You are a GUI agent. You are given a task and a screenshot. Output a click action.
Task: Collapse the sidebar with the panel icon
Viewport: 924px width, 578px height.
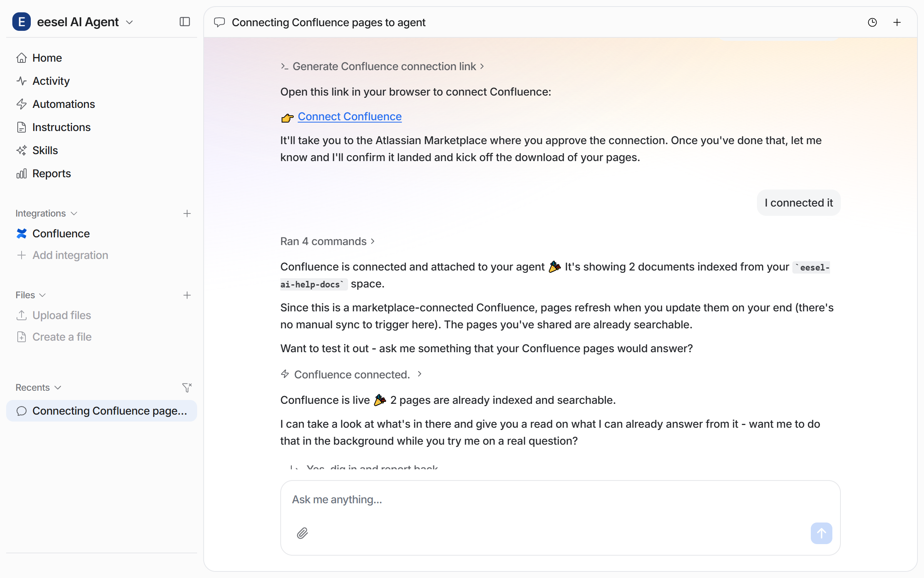[x=185, y=22]
